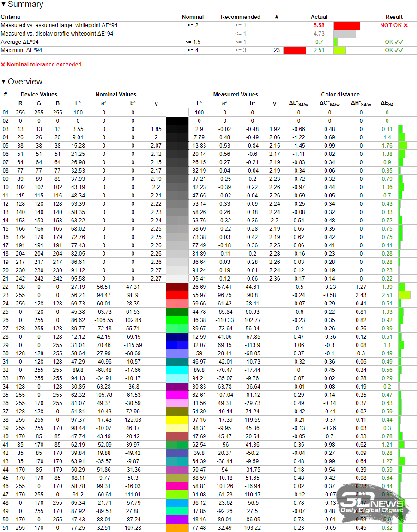
Task: Select the bright green swatch in row 26
Action: tap(177, 320)
